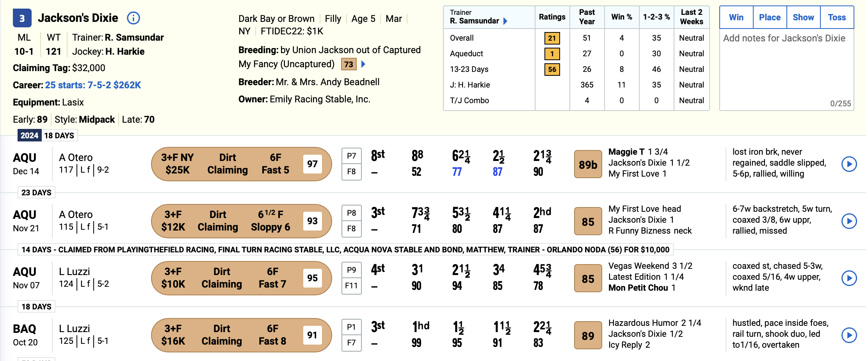Click the 13-23 Days rating 56 badge
This screenshot has height=361, width=868.
(x=552, y=70)
